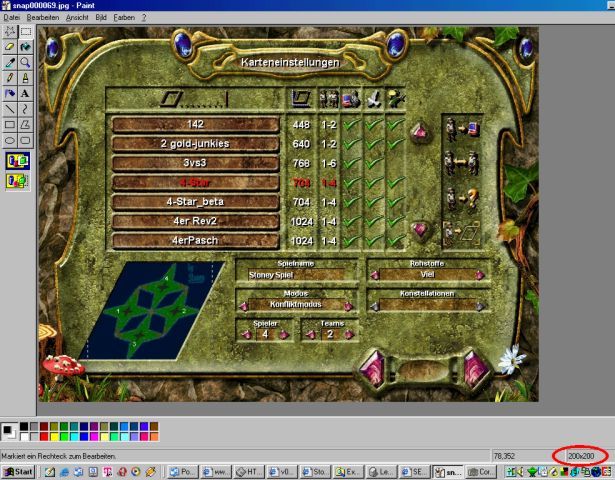Select the Curve tool
The height and width of the screenshot is (480, 615).
(25, 109)
